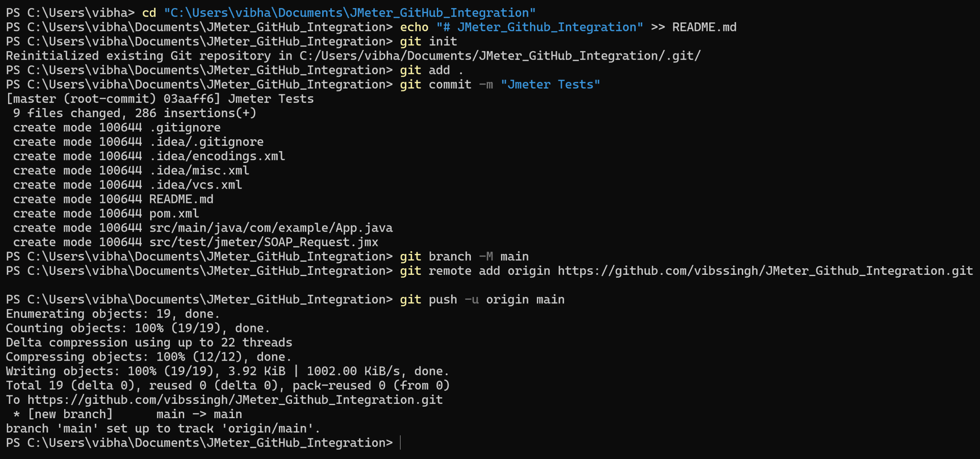The width and height of the screenshot is (980, 459).
Task: Click src/main/java/com/example/App.java entry
Action: pyautogui.click(x=271, y=227)
